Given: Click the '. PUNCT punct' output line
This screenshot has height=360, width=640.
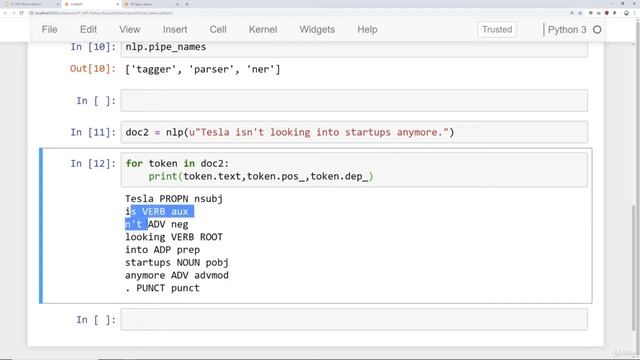Looking at the screenshot, I should click(162, 288).
